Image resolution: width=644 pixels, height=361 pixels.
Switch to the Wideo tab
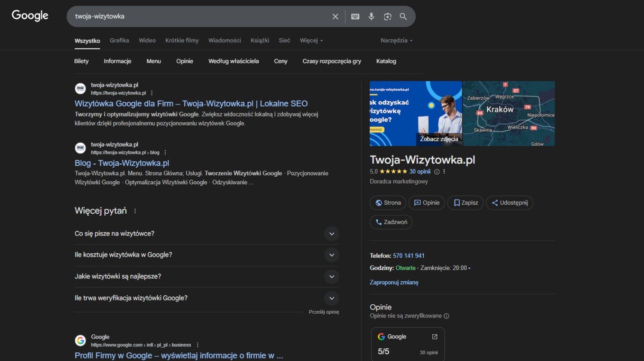[147, 40]
